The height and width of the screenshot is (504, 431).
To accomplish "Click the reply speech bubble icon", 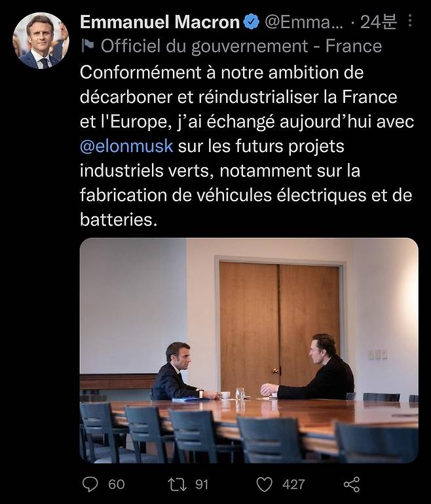I will point(89,484).
